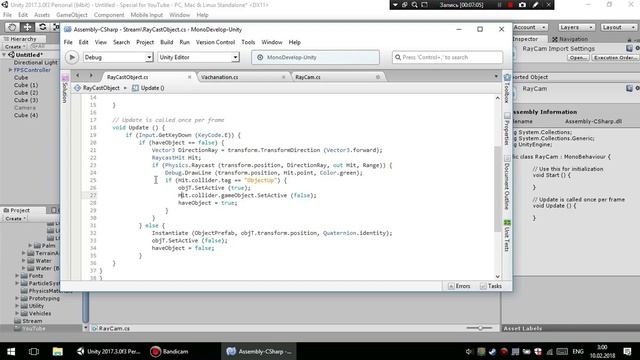Open the Document Outline side pad
Viewport: 640px width, 360px height.
[507, 182]
